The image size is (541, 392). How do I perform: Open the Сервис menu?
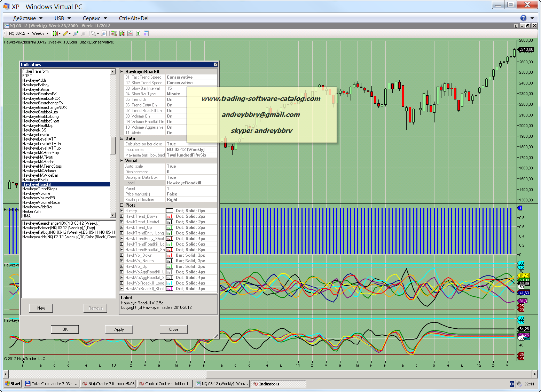tap(95, 18)
